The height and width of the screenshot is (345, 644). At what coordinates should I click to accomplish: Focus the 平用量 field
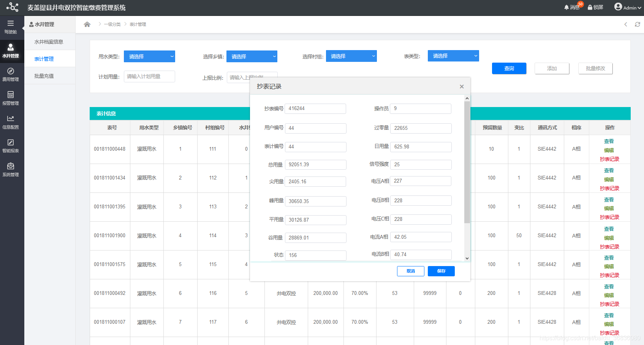pyautogui.click(x=315, y=220)
